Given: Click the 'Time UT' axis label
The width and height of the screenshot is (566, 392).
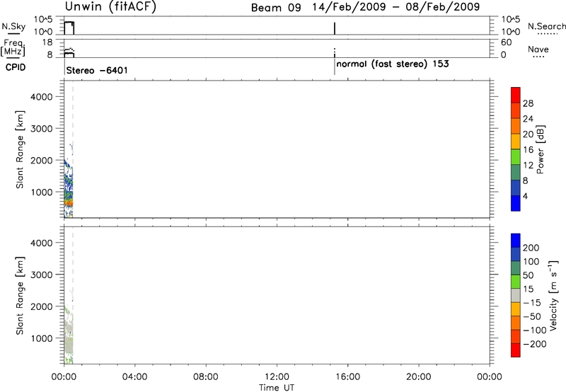Looking at the screenshot, I should point(277,388).
